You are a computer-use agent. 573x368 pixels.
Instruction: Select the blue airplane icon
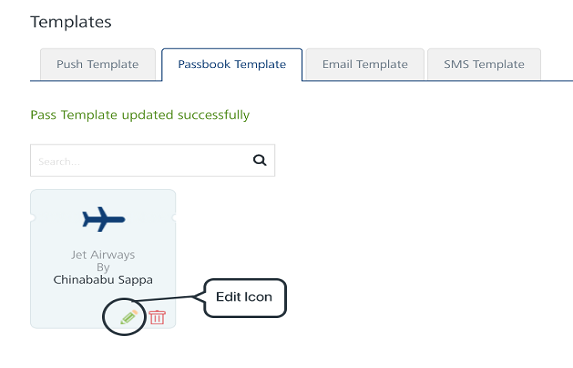[x=103, y=219]
